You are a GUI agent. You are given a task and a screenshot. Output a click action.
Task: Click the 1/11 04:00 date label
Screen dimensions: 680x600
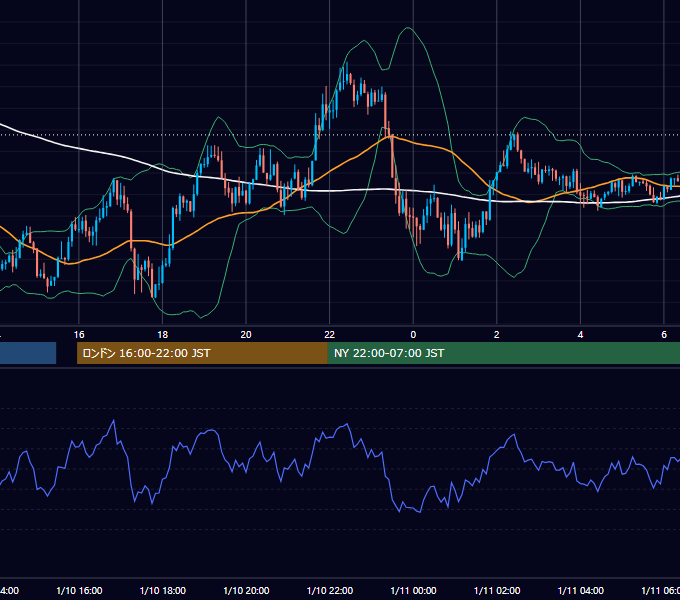(581, 591)
